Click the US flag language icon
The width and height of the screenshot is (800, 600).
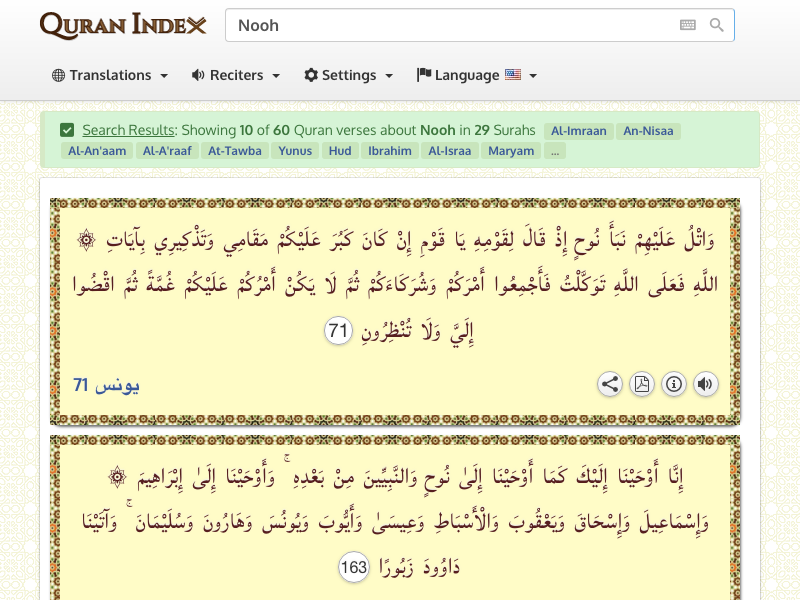[x=513, y=75]
